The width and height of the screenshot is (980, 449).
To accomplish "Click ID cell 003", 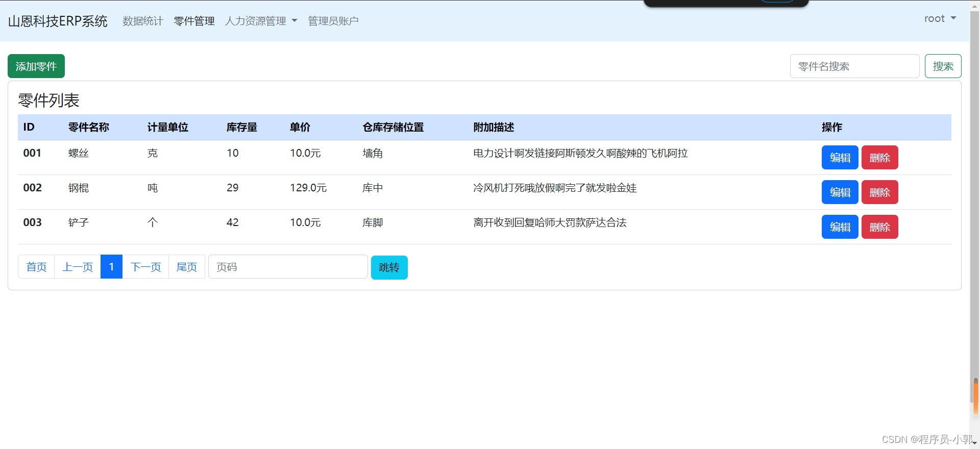I will [x=32, y=222].
